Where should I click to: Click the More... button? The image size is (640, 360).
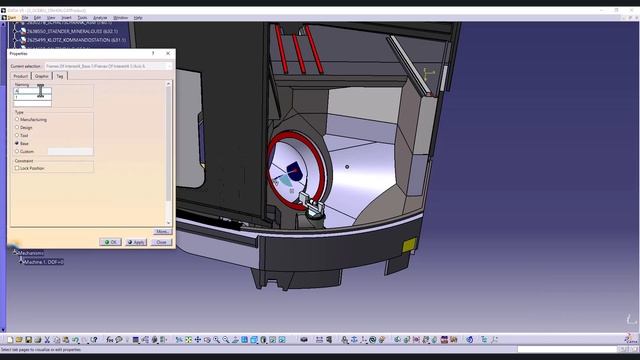(x=162, y=231)
